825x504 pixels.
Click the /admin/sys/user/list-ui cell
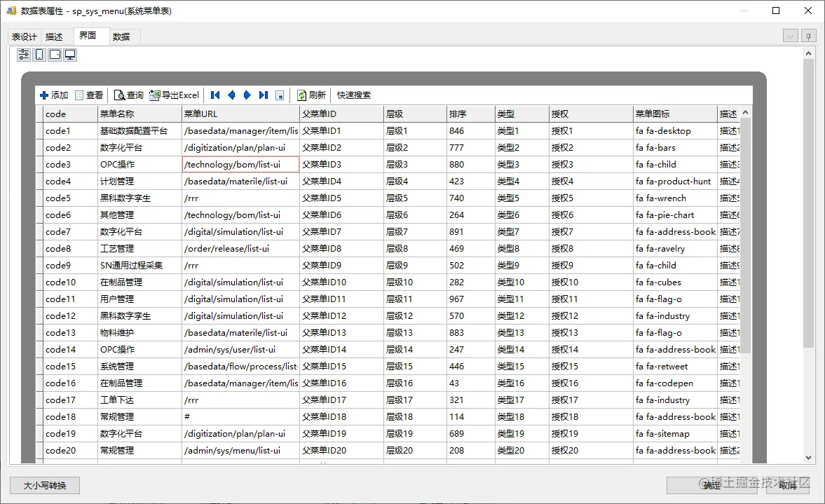(x=241, y=350)
